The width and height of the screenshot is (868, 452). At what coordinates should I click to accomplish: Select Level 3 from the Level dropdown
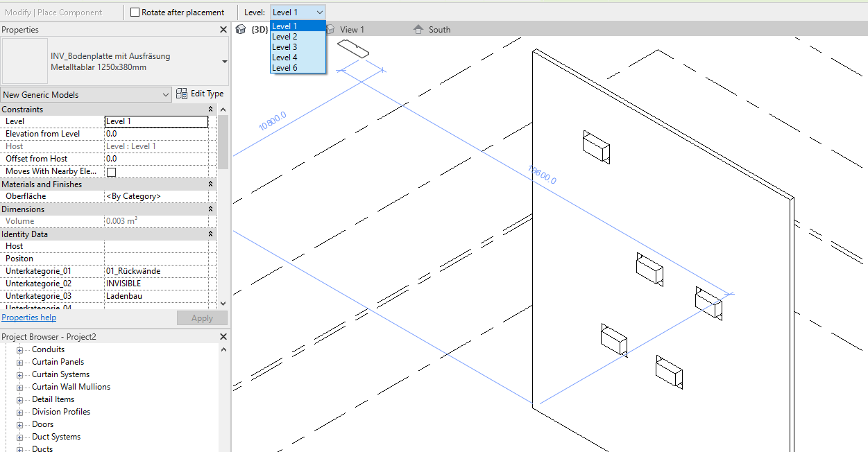287,46
